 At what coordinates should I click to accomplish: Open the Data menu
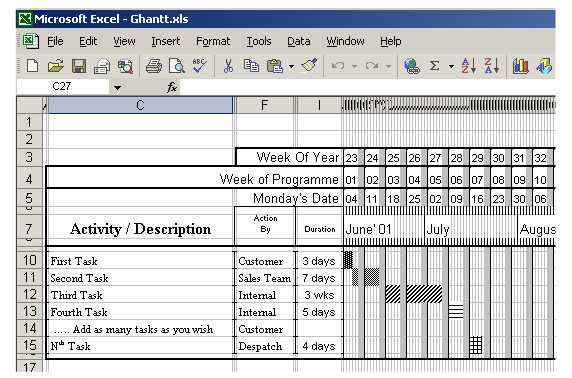coord(298,41)
